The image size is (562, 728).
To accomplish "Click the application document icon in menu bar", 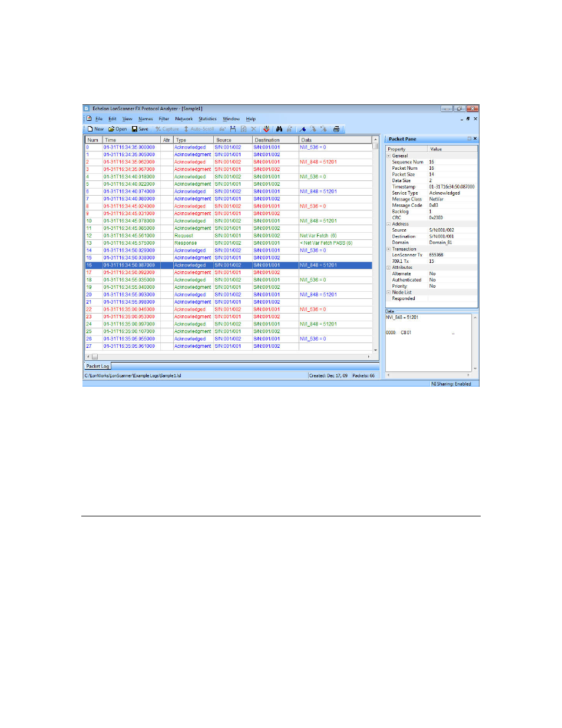I will point(89,118).
